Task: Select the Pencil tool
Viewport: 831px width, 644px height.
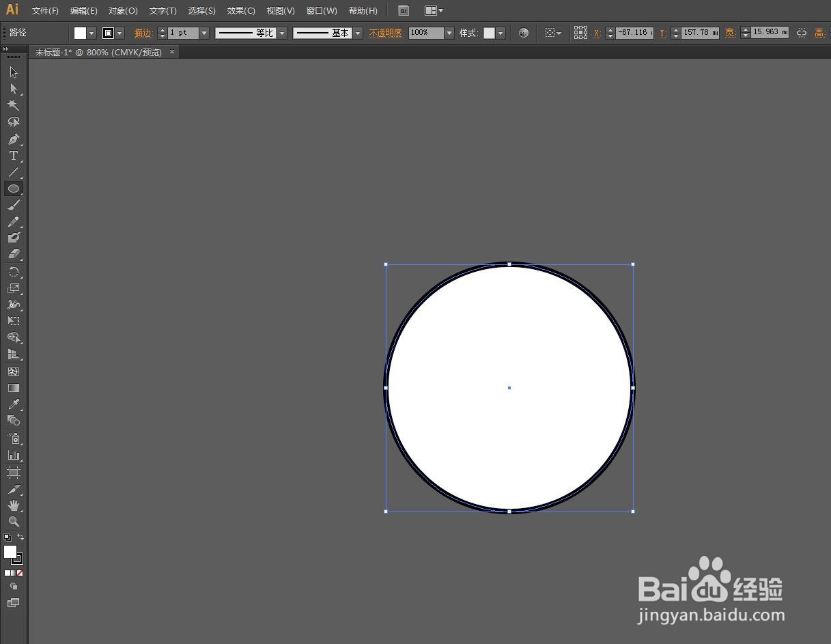Action: click(14, 222)
